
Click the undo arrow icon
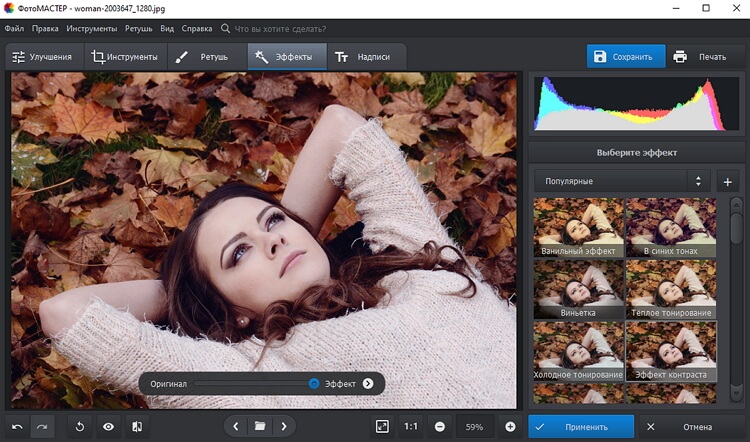[17, 427]
